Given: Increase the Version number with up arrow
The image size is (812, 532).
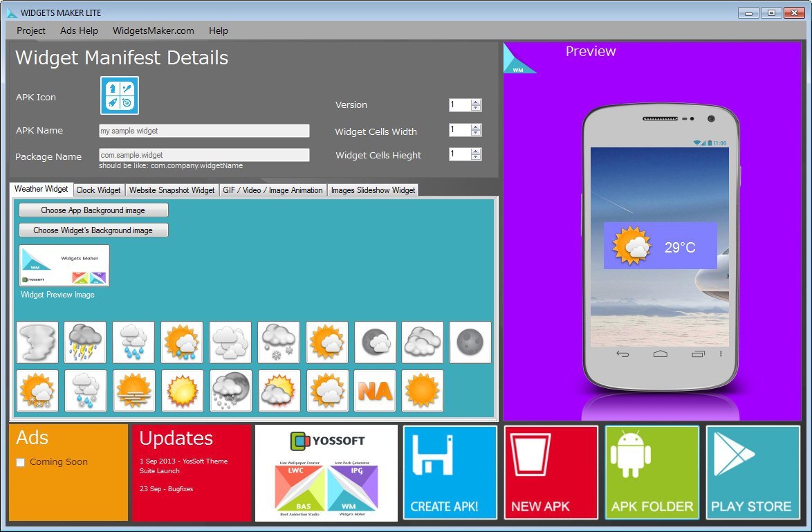Looking at the screenshot, I should tap(476, 102).
